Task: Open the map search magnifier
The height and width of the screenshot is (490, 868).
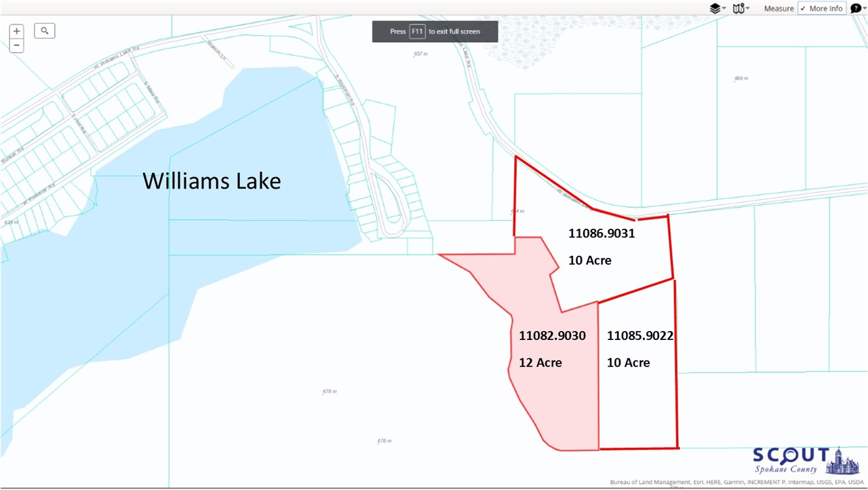Action: click(45, 31)
